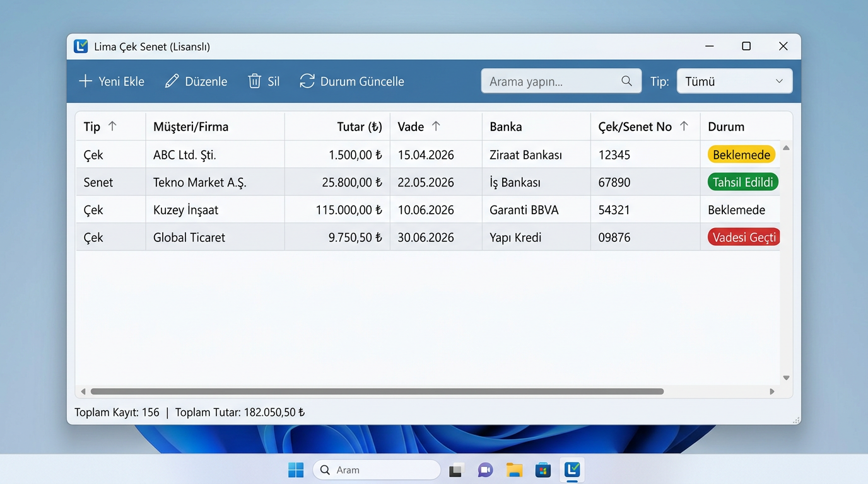Click the vertical scrollbar down arrow

[x=786, y=378]
